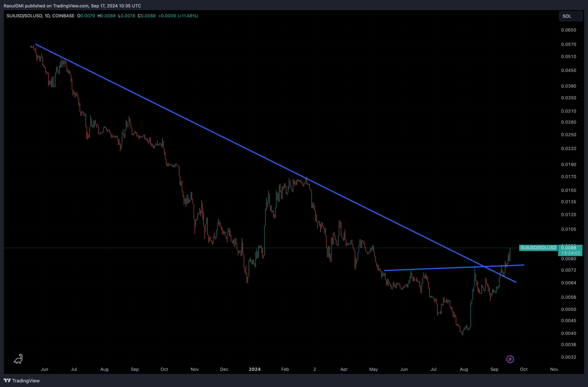This screenshot has width=588, height=387.
Task: Click the 2024 year label on the time axis
Action: [255, 369]
